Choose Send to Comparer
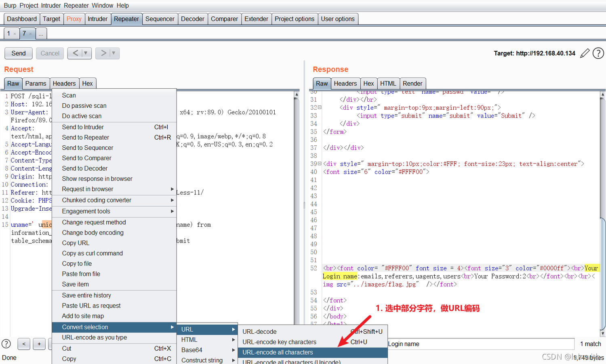 point(114,158)
